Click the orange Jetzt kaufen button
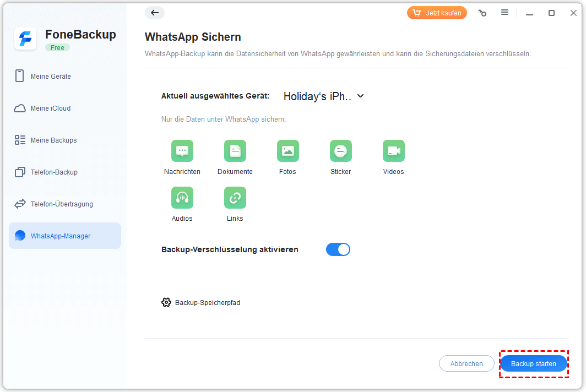Screen dimensions: 586x392 (x=437, y=13)
